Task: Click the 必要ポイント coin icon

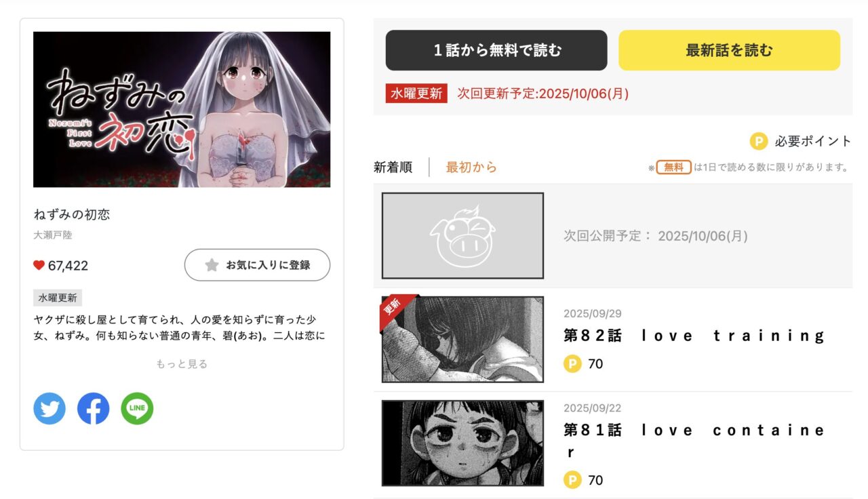Action: pyautogui.click(x=758, y=141)
